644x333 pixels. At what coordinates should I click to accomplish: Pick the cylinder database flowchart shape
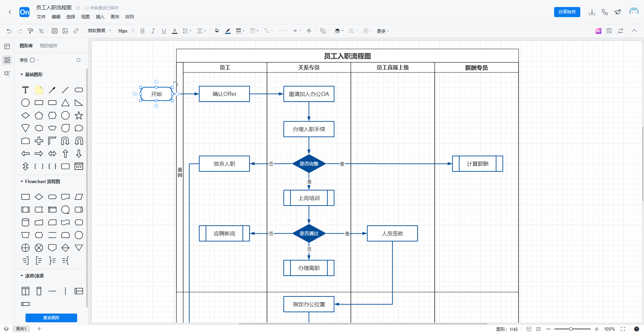point(25,222)
